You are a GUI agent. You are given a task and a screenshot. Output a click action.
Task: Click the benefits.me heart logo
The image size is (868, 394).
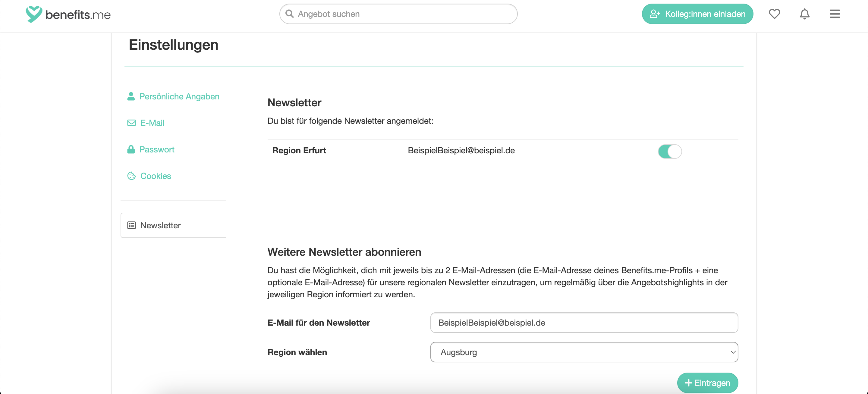[34, 14]
